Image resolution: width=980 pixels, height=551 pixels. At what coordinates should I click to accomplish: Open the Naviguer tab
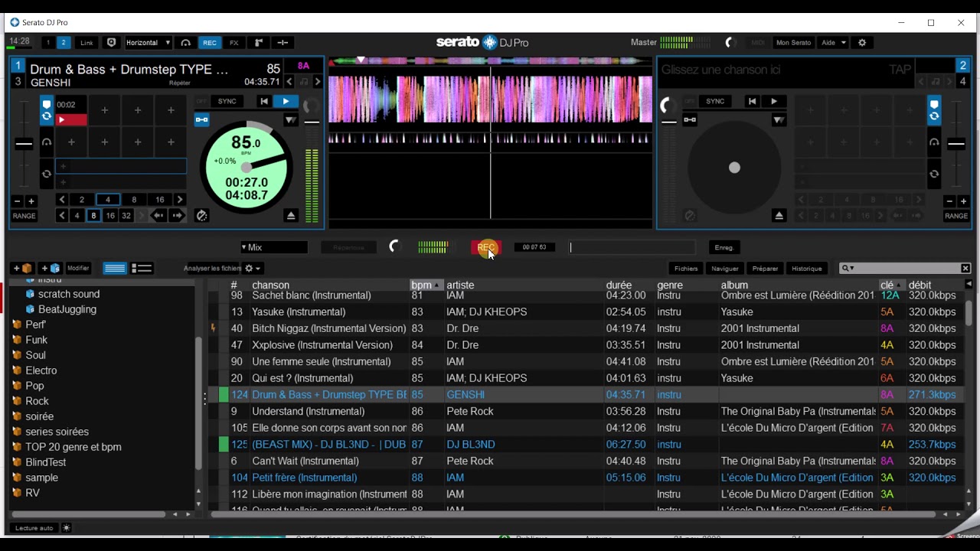[725, 269]
